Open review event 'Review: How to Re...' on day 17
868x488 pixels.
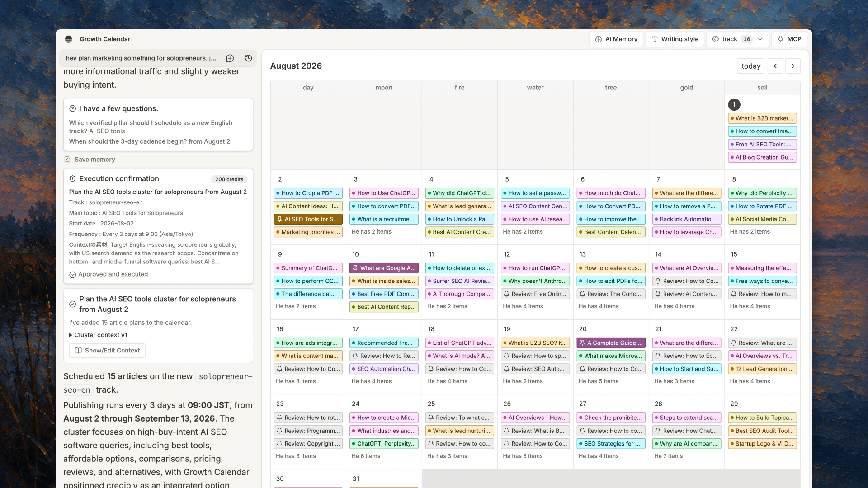click(384, 356)
